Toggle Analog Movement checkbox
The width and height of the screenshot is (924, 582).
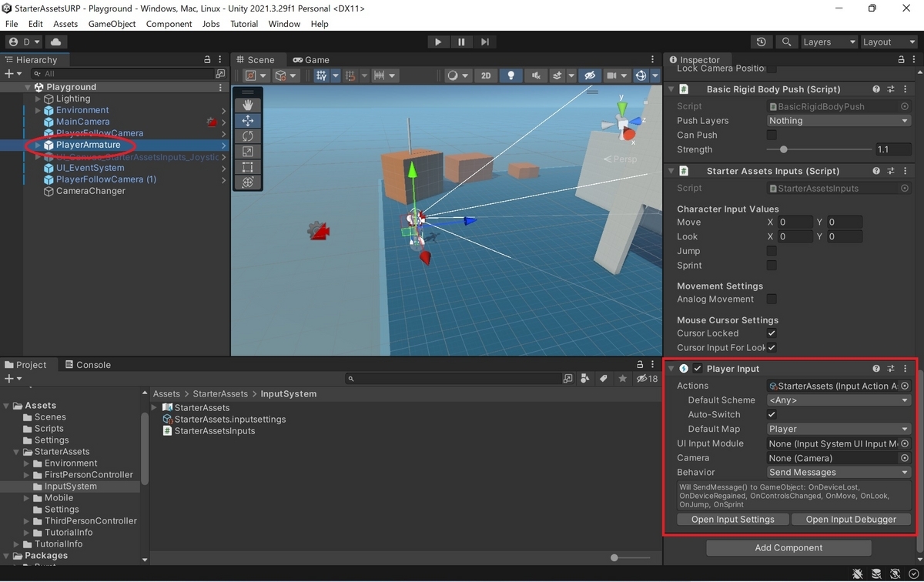(x=772, y=299)
